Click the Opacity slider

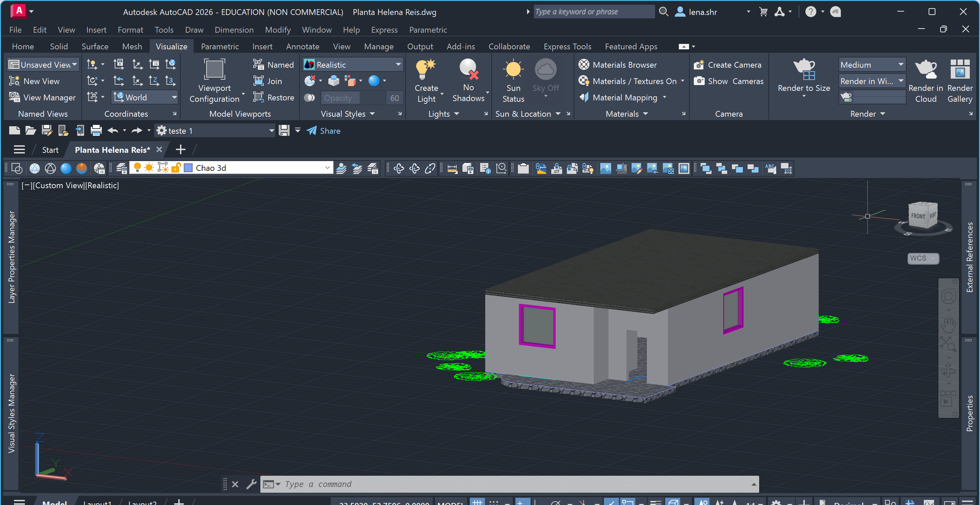point(354,97)
